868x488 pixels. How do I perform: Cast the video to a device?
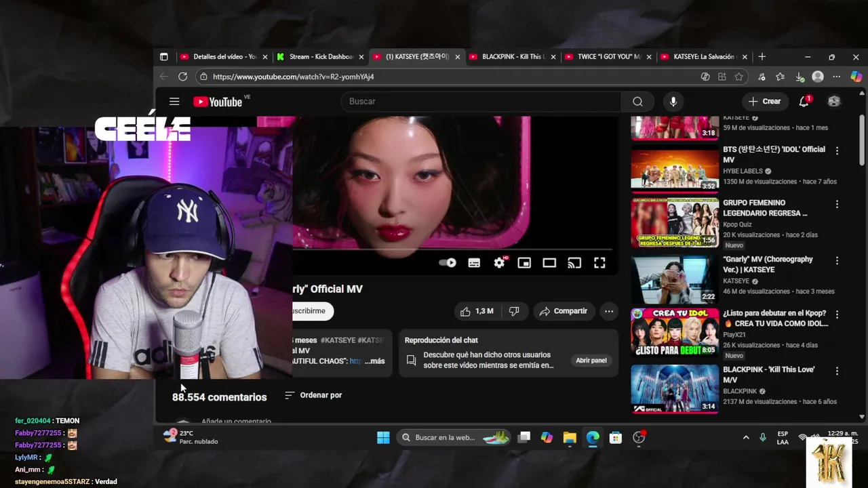(x=574, y=263)
